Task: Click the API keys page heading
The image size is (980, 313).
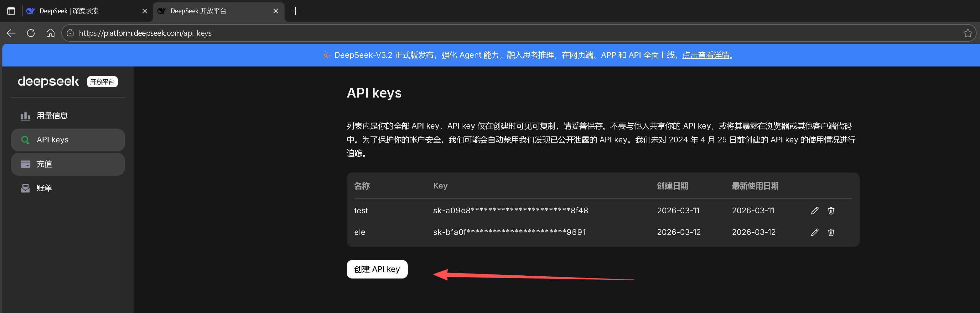Action: [374, 93]
